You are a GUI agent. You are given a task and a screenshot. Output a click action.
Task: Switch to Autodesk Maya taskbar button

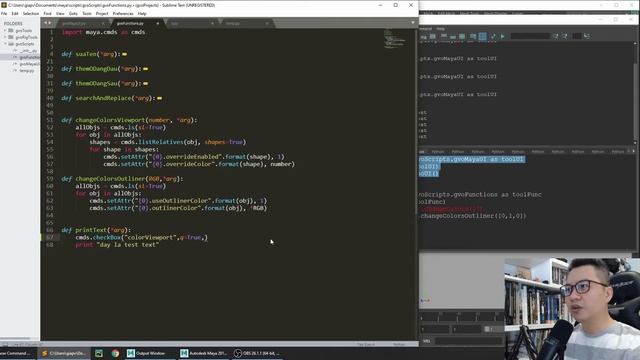(203, 353)
